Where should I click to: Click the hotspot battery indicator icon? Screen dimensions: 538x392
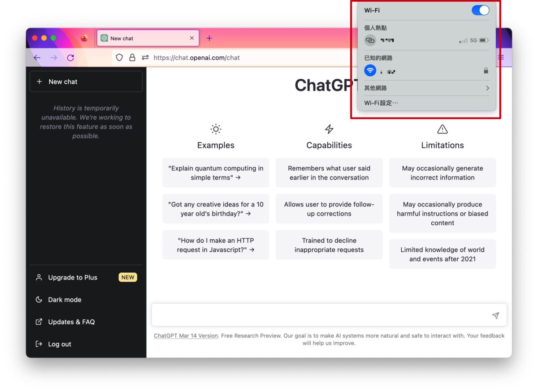[x=484, y=40]
